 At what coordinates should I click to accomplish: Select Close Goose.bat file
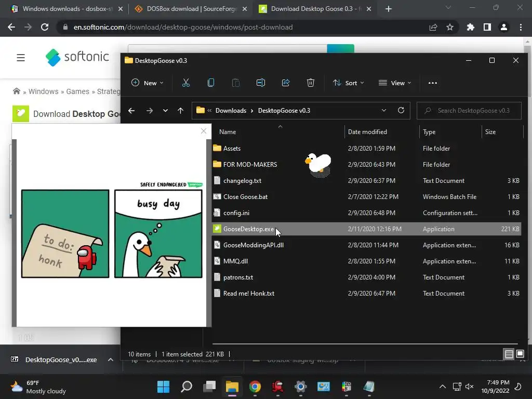coord(367,197)
